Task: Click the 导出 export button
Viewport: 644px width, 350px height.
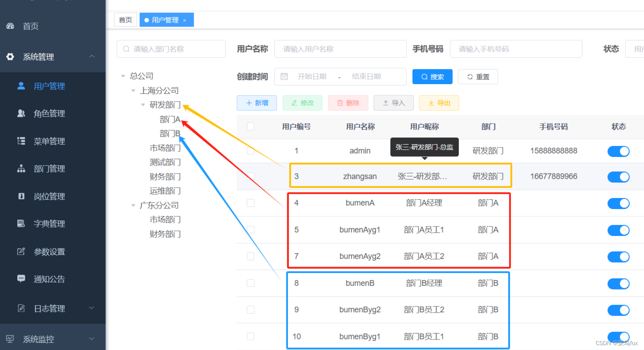Action: coord(439,103)
